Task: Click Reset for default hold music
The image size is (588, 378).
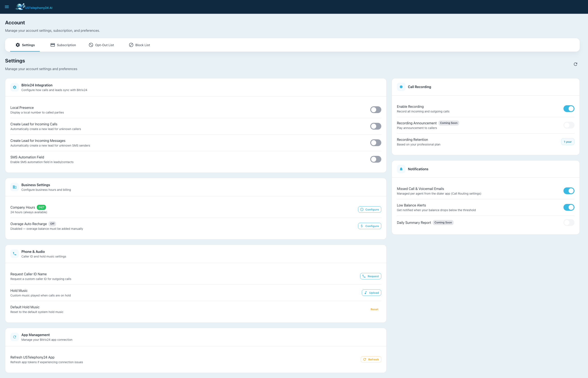Action: [x=374, y=309]
